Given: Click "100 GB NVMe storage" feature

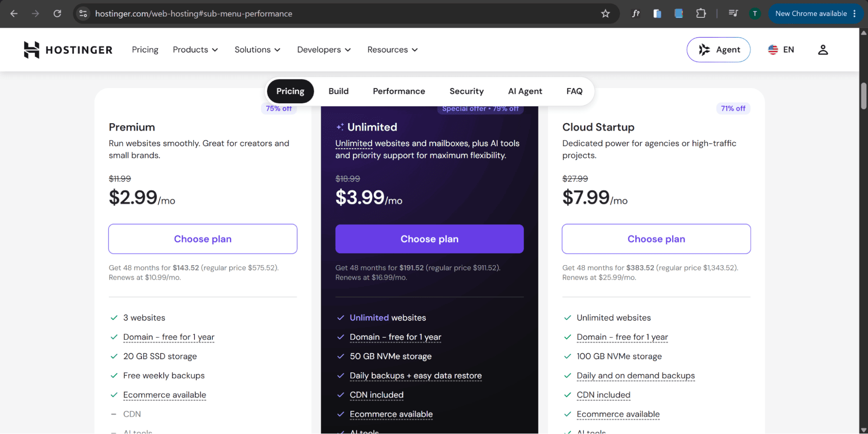Looking at the screenshot, I should pyautogui.click(x=619, y=356).
